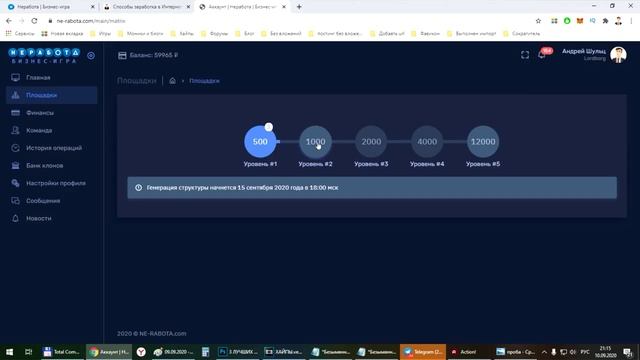Screen dimensions: 640x360
Task: Open the Форумы bookmarks folder
Action: [x=215, y=33]
